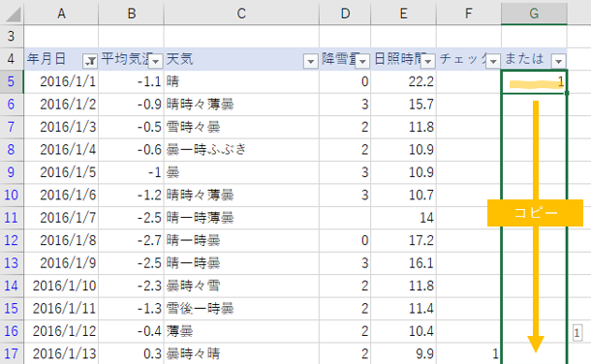Select sunshine cell 9.9
This screenshot has height=364, width=591.
click(x=403, y=353)
